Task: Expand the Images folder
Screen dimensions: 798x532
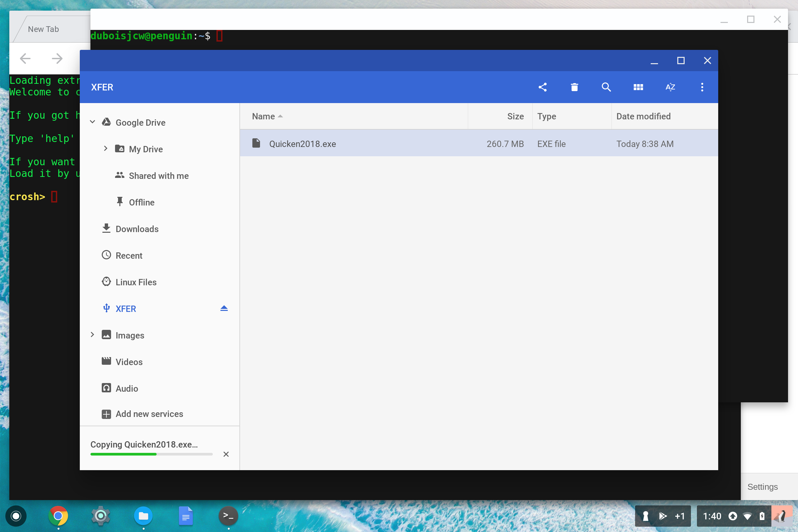Action: pyautogui.click(x=92, y=334)
